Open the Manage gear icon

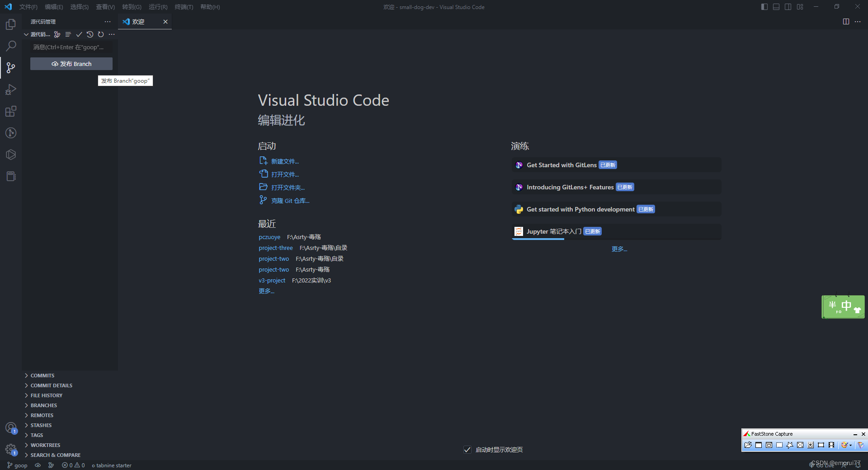(x=11, y=449)
